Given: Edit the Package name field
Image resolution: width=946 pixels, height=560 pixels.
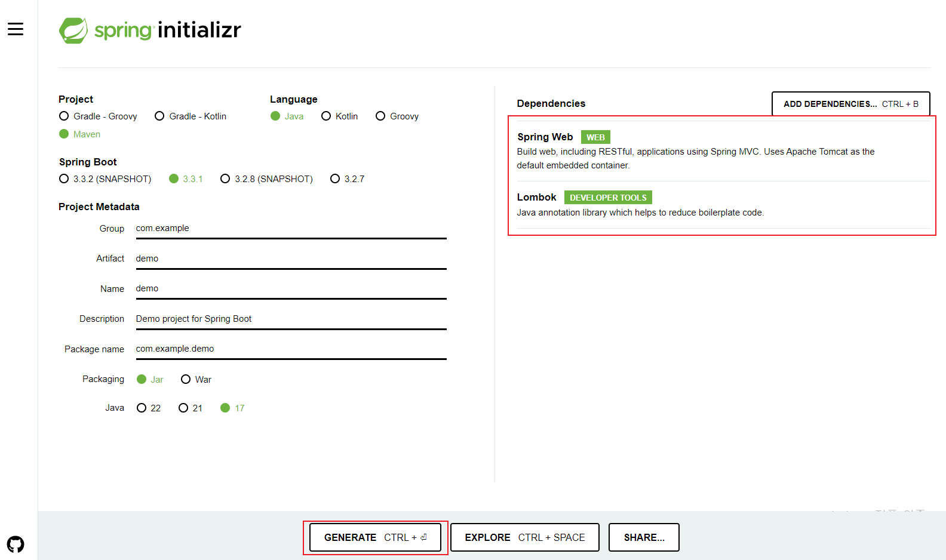Looking at the screenshot, I should pyautogui.click(x=291, y=349).
